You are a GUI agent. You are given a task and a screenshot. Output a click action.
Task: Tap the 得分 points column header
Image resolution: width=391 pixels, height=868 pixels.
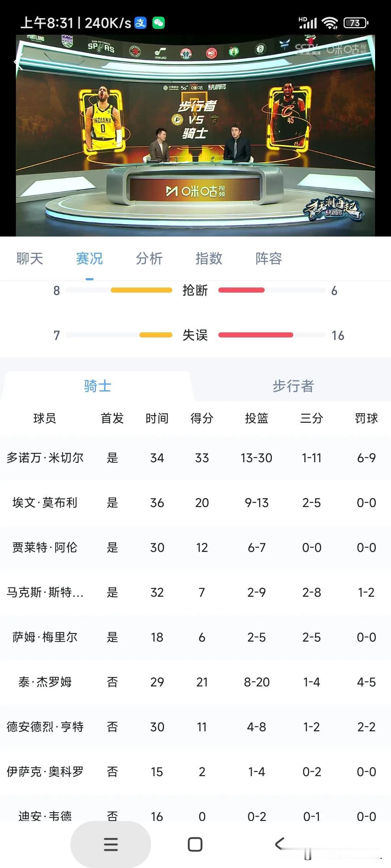[x=202, y=418]
